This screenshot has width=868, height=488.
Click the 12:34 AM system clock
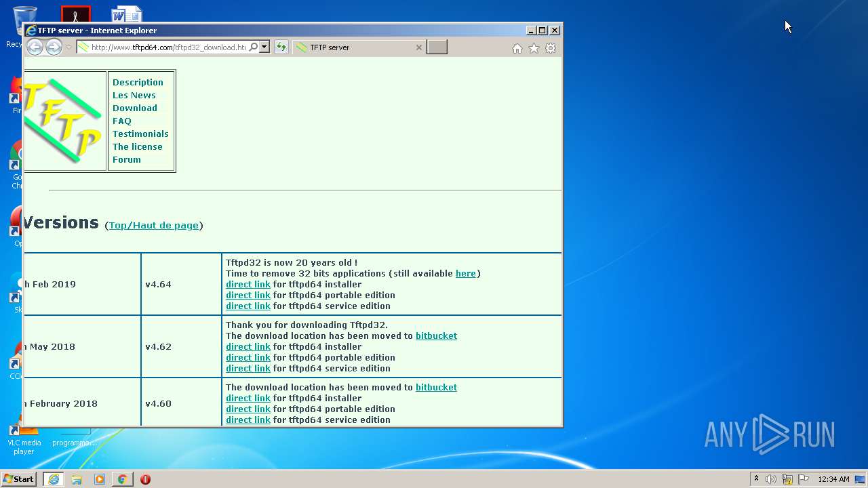(x=833, y=479)
